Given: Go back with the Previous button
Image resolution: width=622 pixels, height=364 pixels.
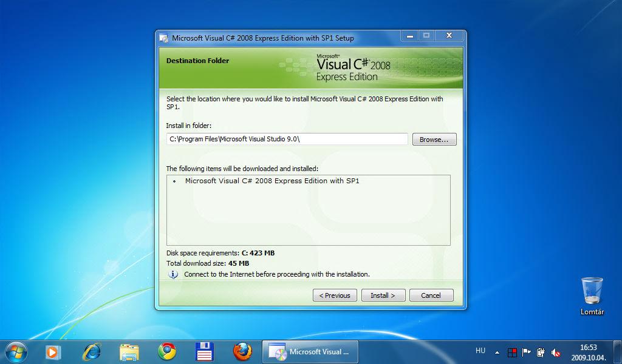Looking at the screenshot, I should point(335,295).
